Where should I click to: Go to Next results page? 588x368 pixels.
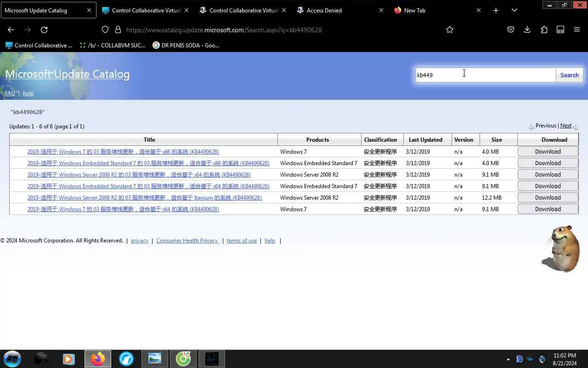click(566, 126)
